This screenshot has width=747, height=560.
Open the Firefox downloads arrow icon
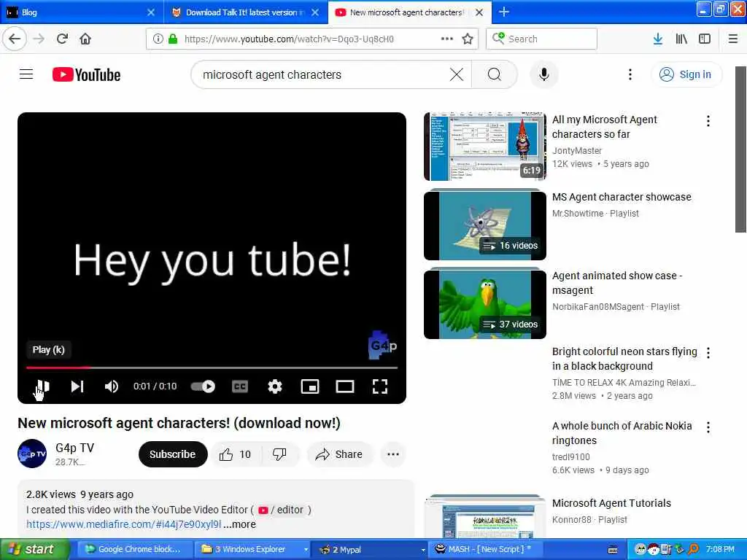[x=658, y=39]
